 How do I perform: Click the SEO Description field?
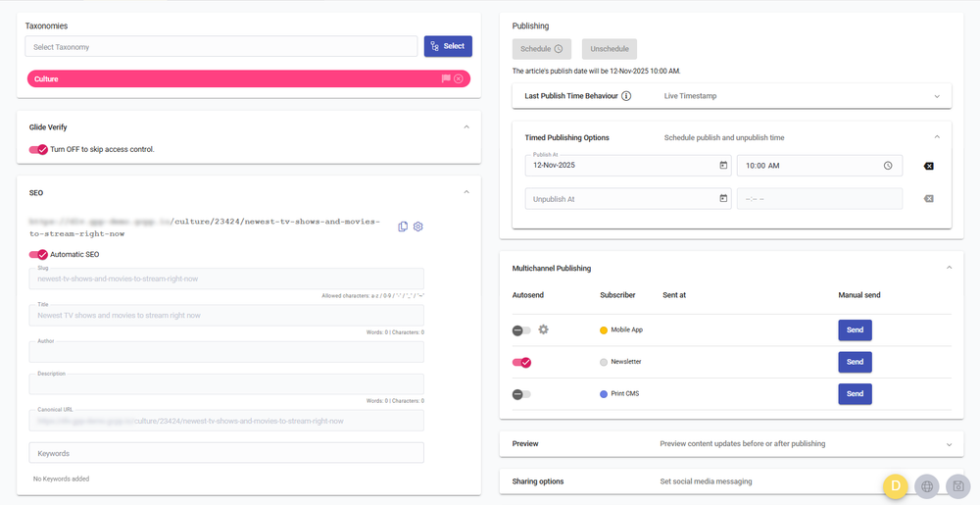click(226, 384)
